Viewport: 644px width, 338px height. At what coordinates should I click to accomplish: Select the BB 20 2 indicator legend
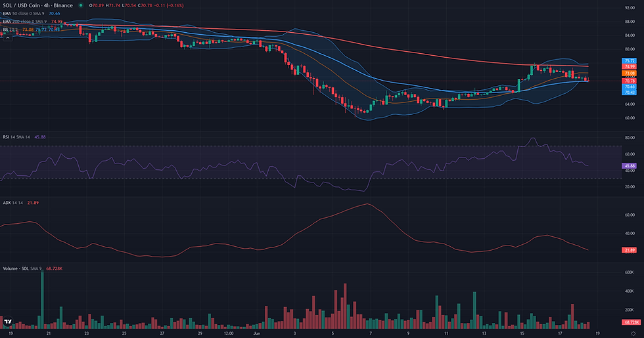tap(11, 30)
